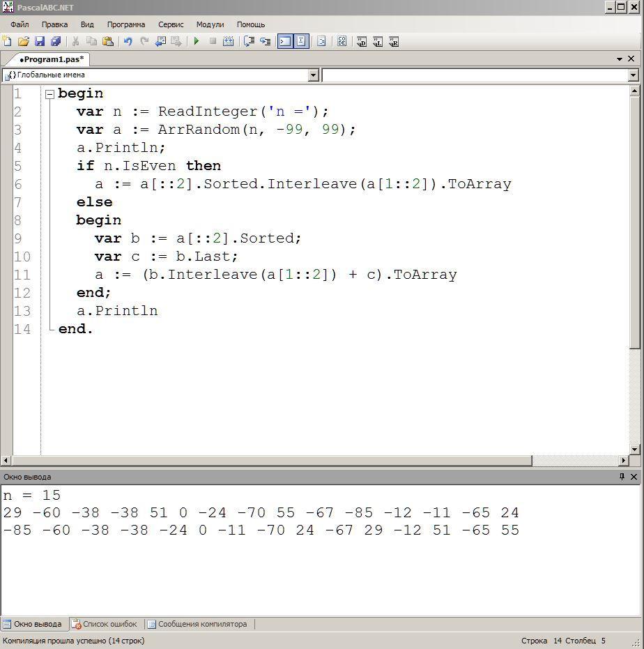The width and height of the screenshot is (644, 649).
Task: Switch to Сообщения компилятора tab
Action: pos(198,624)
